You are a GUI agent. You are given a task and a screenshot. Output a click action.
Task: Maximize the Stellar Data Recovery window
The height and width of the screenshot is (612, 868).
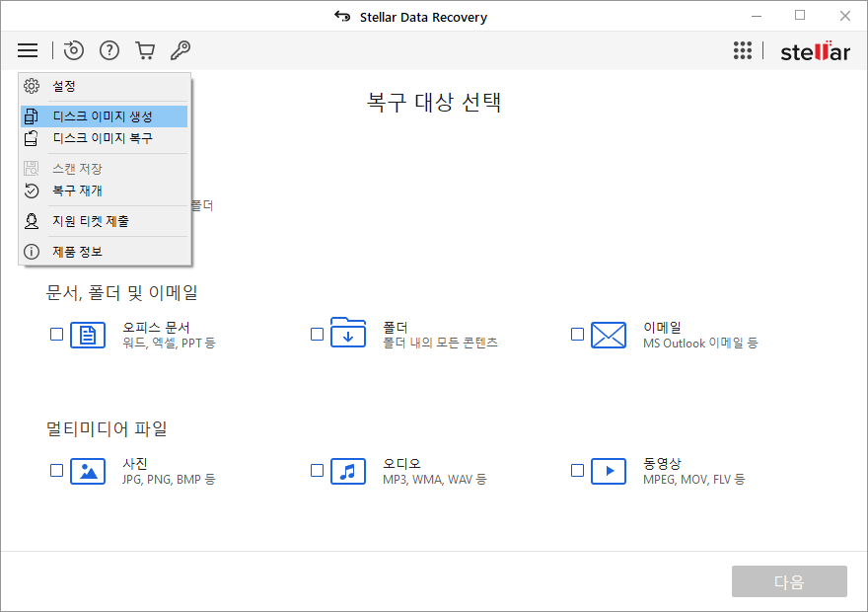tap(800, 16)
